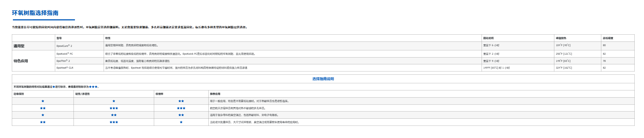This screenshot has width=644, height=138.
Task: Click hardness value 80 in EpoxiCure row
Action: click(x=604, y=45)
